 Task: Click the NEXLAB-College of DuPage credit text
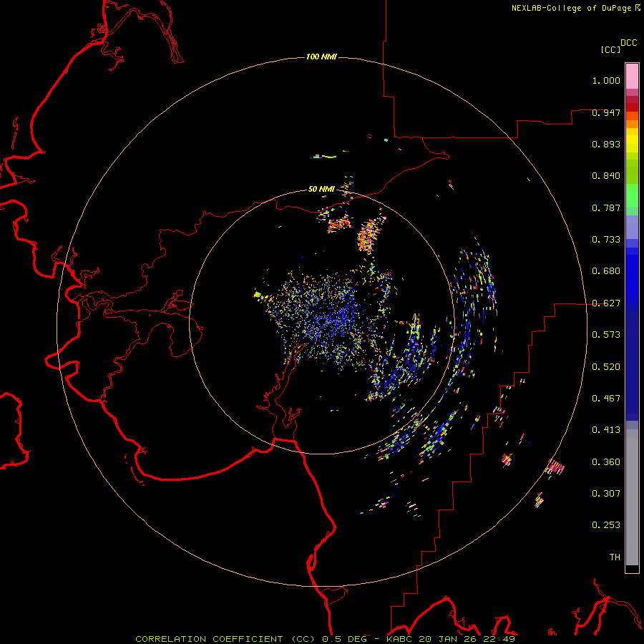click(572, 8)
